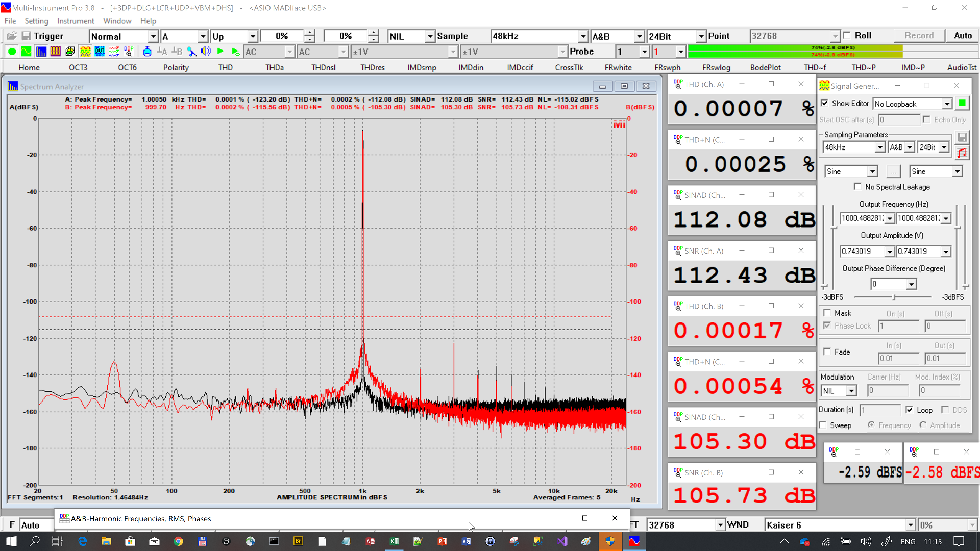Open the Spectrum Analyzer bar-chart icon
This screenshot has width=980, height=551.
coord(41,52)
